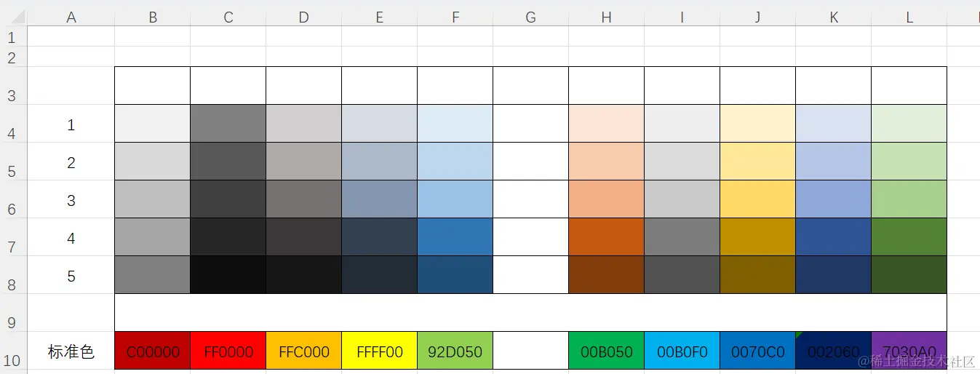
Task: Select the FF0000 red color cell
Action: coord(228,351)
